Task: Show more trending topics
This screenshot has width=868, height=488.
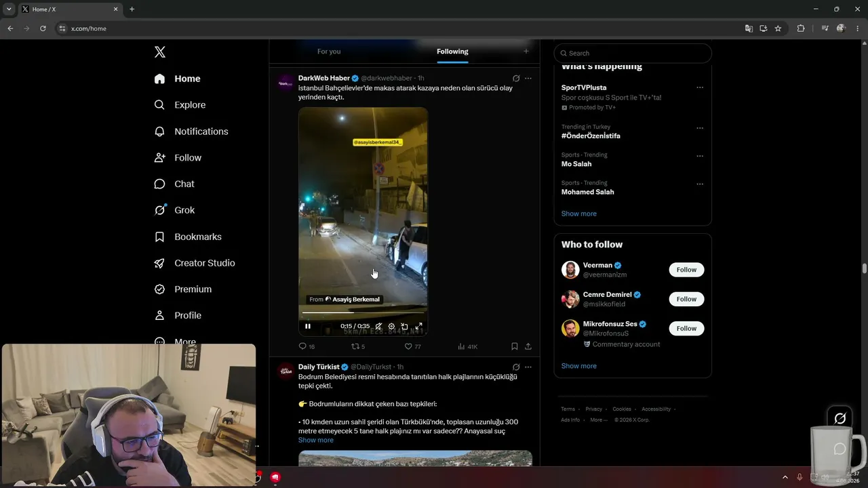Action: point(579,213)
